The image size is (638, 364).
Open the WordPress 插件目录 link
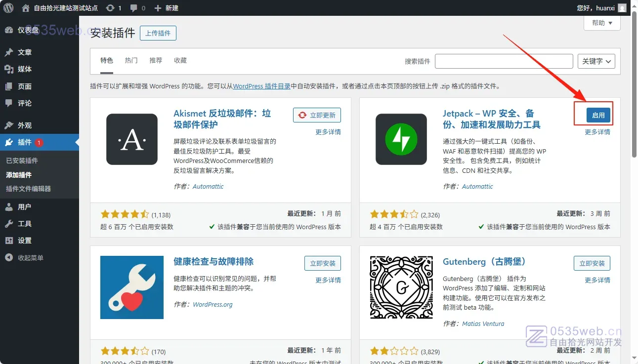point(261,86)
